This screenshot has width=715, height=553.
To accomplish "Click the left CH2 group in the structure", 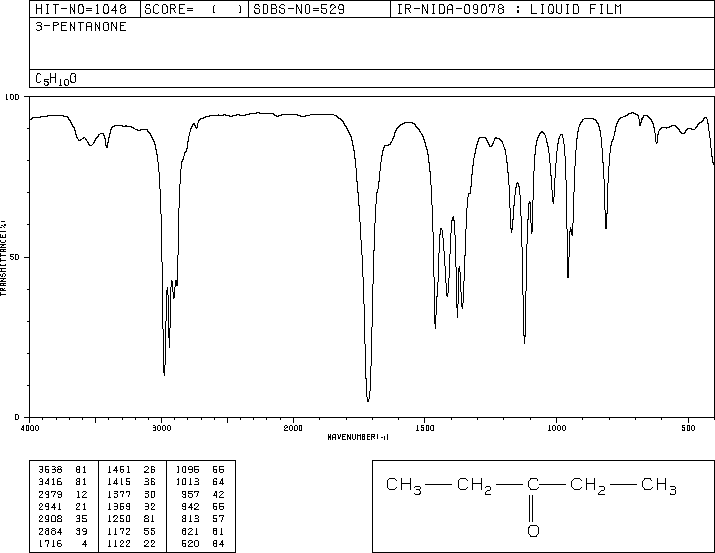I will pyautogui.click(x=474, y=486).
